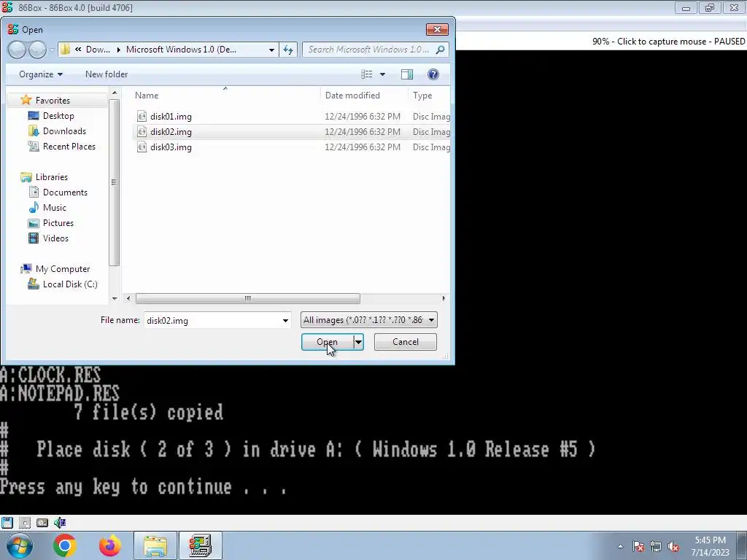The height and width of the screenshot is (560, 747).
Task: Select Libraries in the navigation pane
Action: 52,177
